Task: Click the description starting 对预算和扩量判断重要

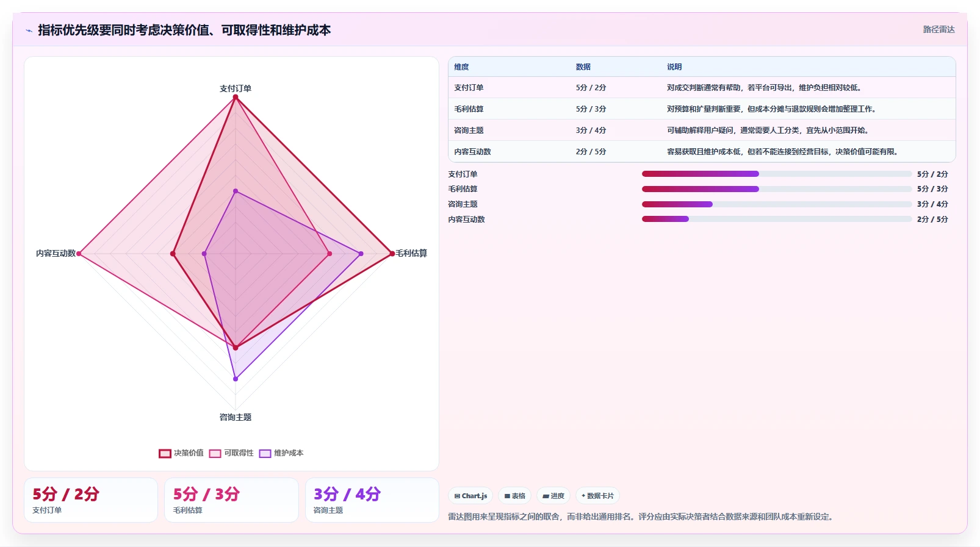Action: pyautogui.click(x=771, y=109)
